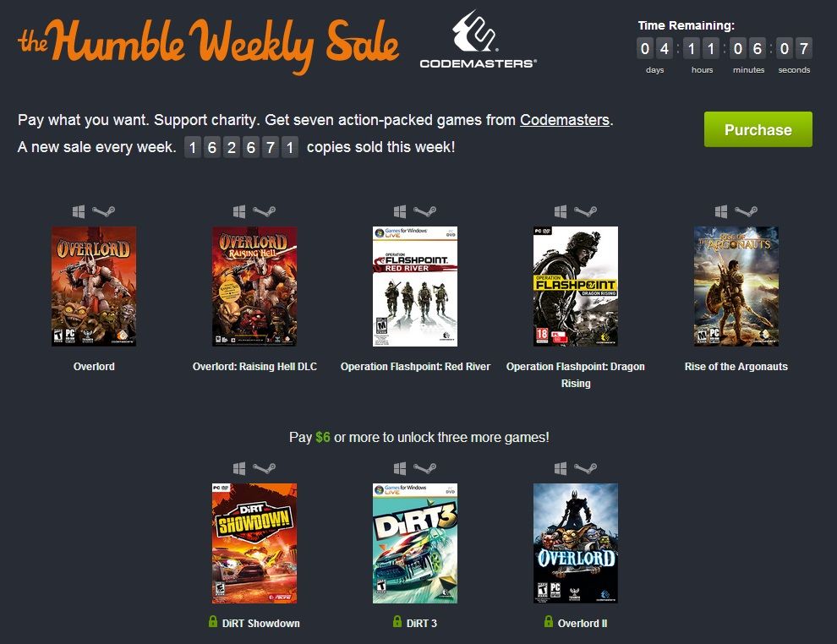Click the Steam icon above Overlord: Raising Hell
The image size is (837, 644).
click(265, 211)
